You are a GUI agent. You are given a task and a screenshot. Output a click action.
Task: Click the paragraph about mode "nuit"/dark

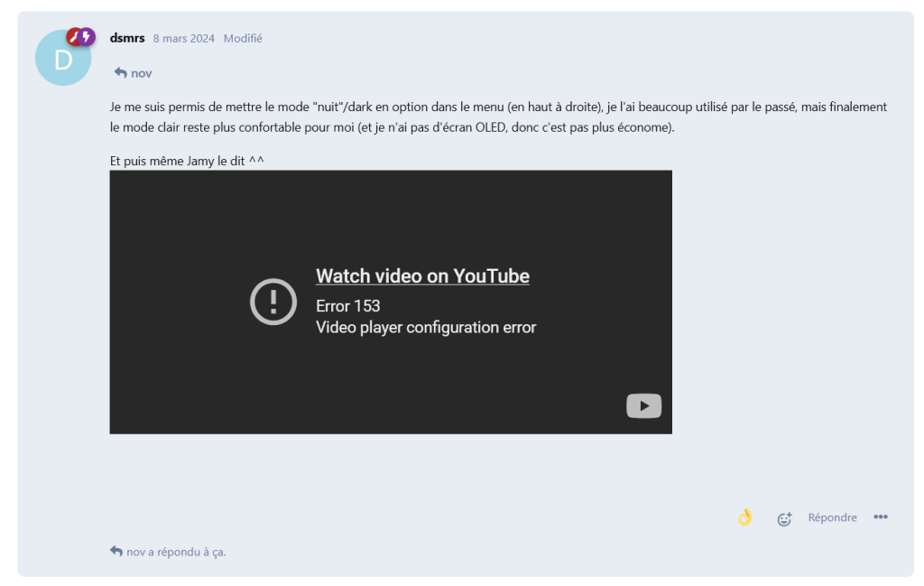pos(498,117)
